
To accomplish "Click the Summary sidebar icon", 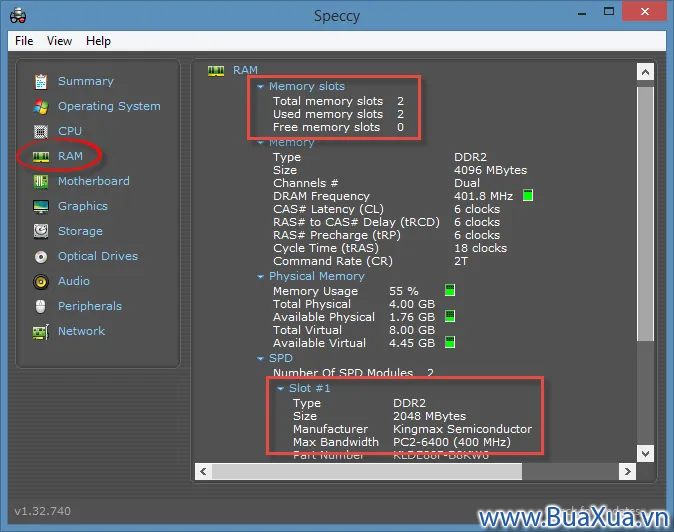I will (41, 82).
